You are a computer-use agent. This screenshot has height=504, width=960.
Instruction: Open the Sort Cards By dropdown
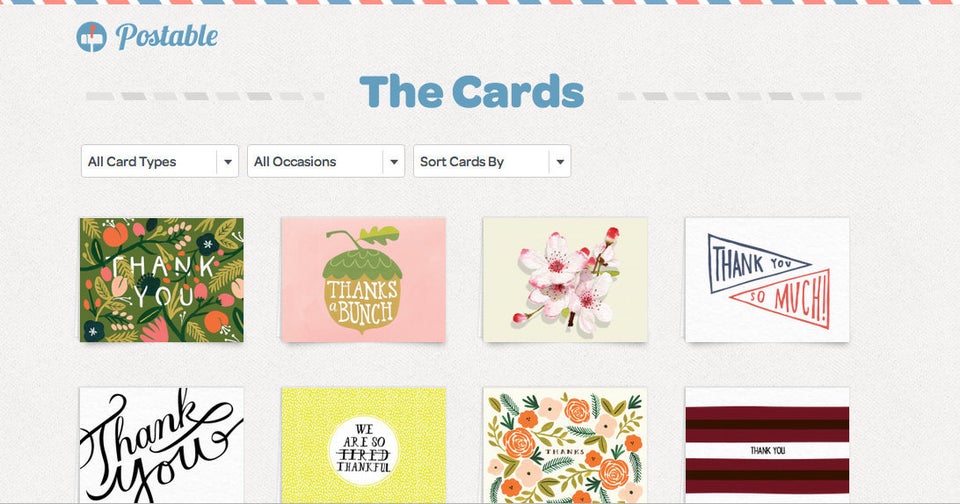click(492, 161)
